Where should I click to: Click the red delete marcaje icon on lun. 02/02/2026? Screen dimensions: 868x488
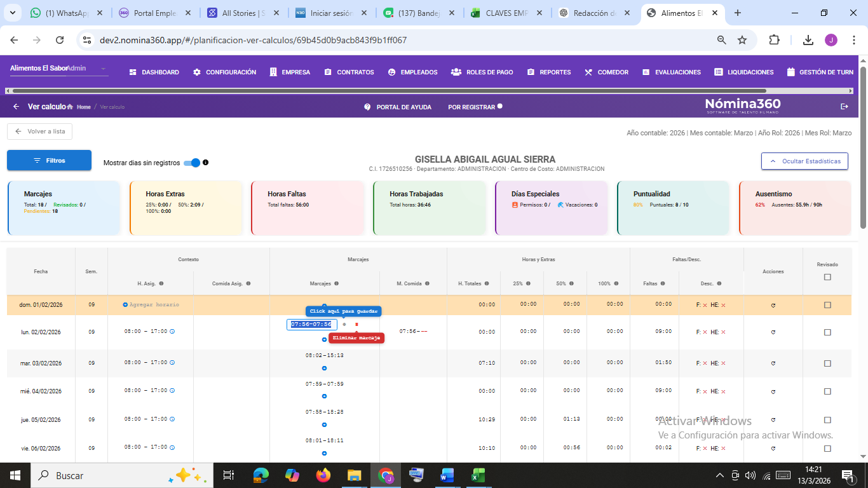[356, 325]
